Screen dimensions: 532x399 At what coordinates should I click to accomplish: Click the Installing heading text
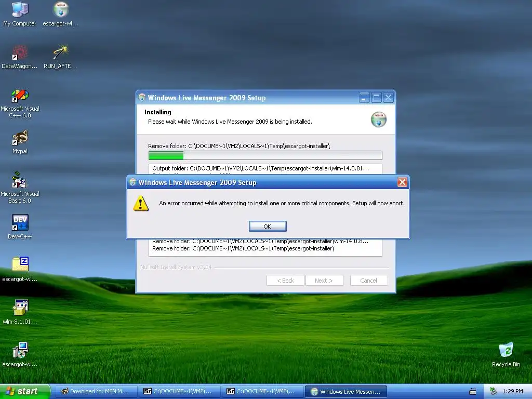[x=158, y=112]
